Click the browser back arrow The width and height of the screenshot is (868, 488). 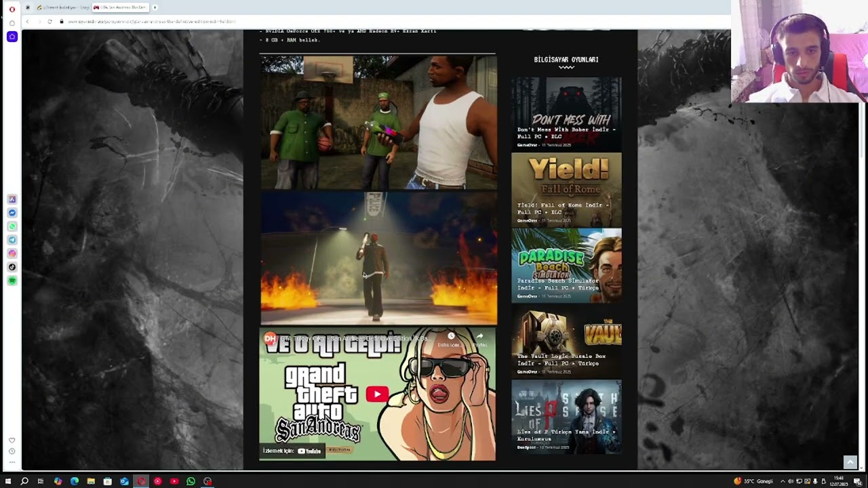click(27, 22)
